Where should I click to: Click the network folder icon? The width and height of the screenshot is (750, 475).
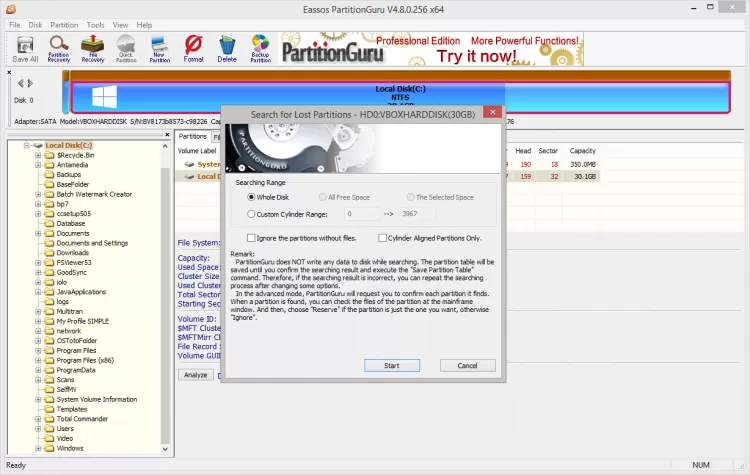tap(49, 331)
